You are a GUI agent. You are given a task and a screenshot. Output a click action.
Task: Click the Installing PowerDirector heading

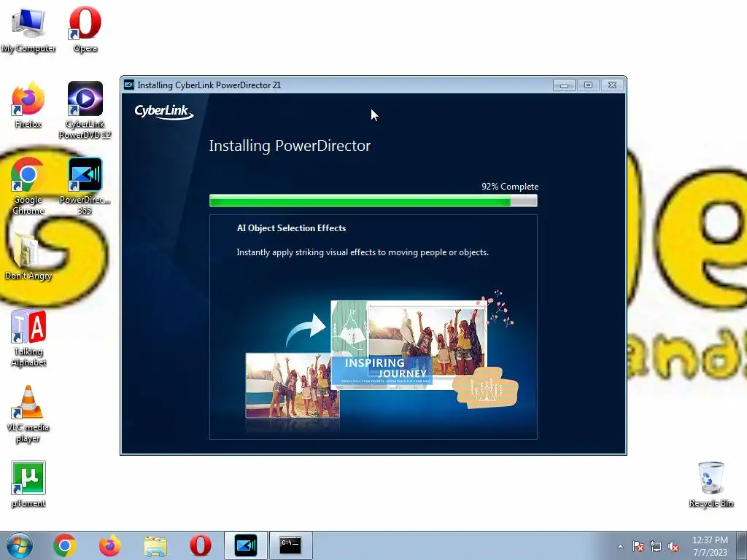pos(290,146)
